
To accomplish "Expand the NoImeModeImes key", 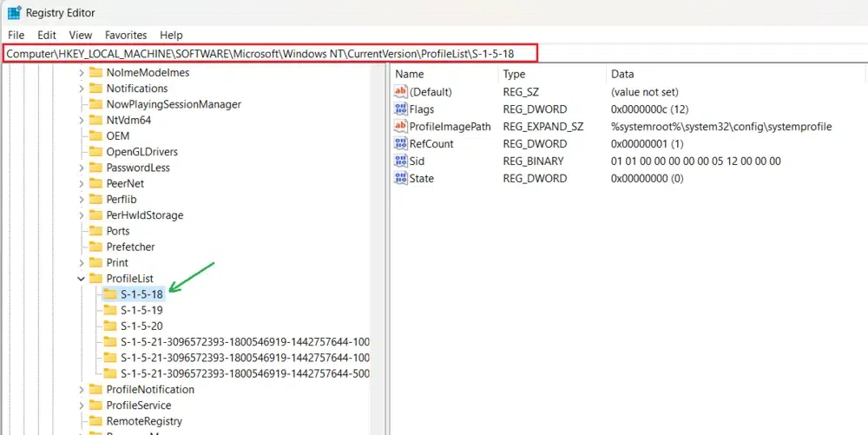I will click(x=82, y=73).
